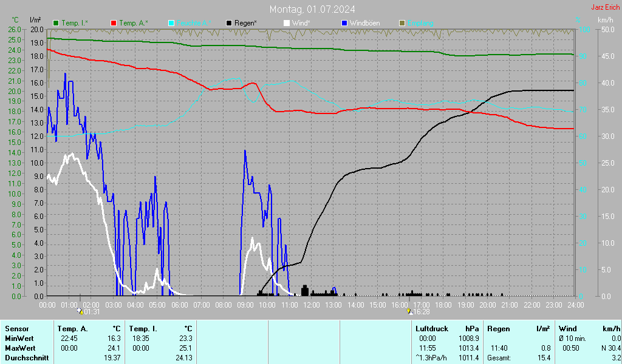Click the 'MinWert' row label
This screenshot has width=622, height=364.
point(19,339)
